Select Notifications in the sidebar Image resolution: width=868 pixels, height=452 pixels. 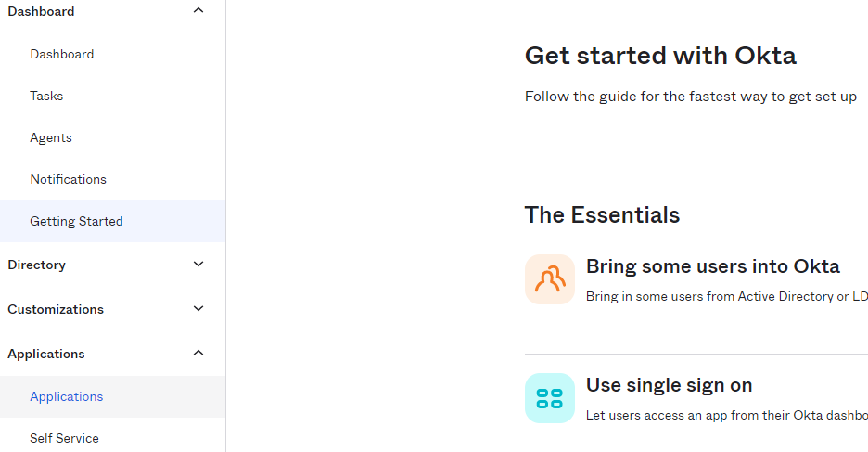(69, 179)
